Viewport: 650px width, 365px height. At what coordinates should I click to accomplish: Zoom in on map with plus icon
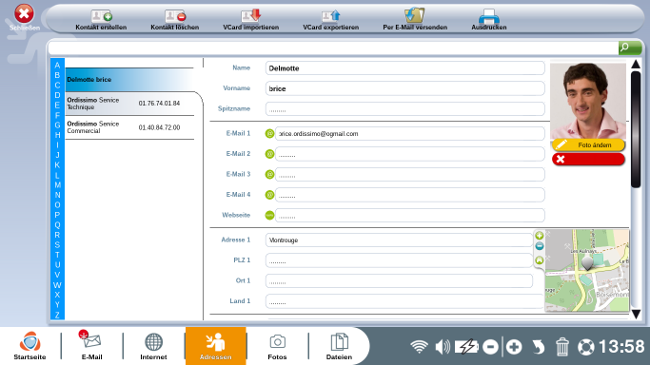[x=539, y=236]
